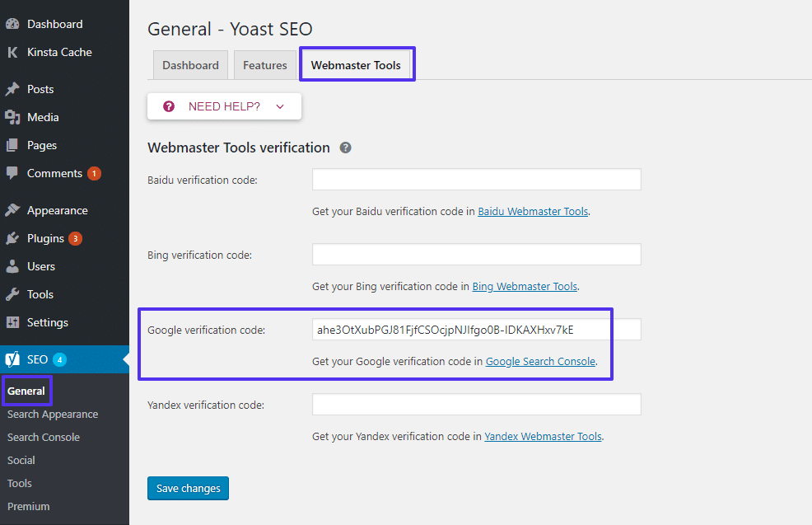Click the Comments speech bubble icon
The width and height of the screenshot is (812, 525).
[12, 173]
